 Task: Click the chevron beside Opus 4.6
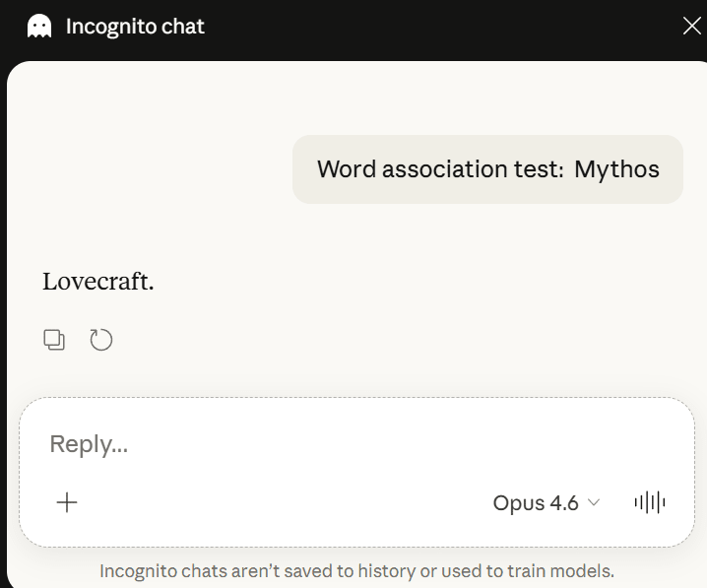click(x=594, y=503)
